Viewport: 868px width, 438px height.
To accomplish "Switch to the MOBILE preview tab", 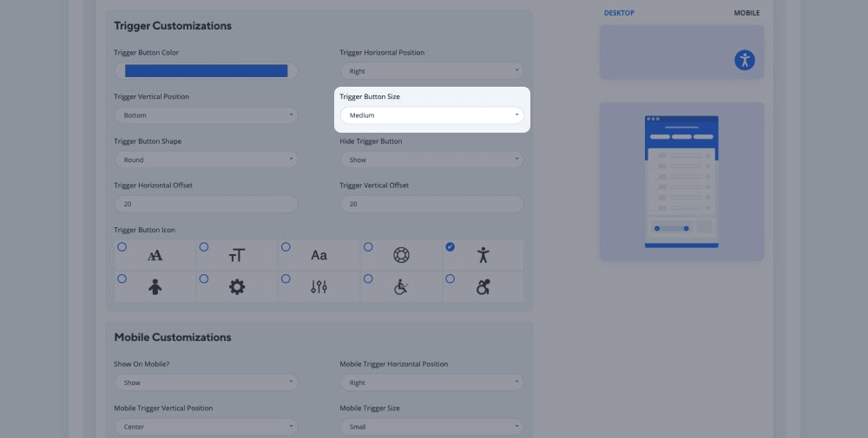I will (746, 13).
